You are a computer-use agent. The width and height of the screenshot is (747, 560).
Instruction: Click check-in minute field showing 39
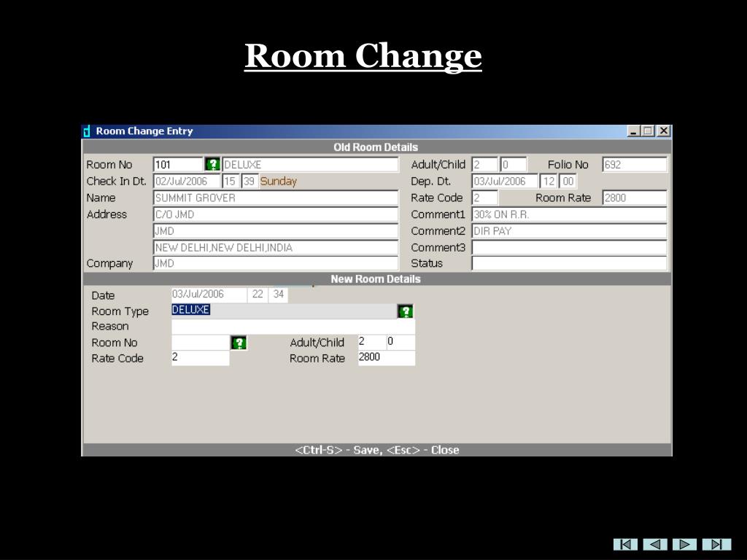click(x=249, y=181)
